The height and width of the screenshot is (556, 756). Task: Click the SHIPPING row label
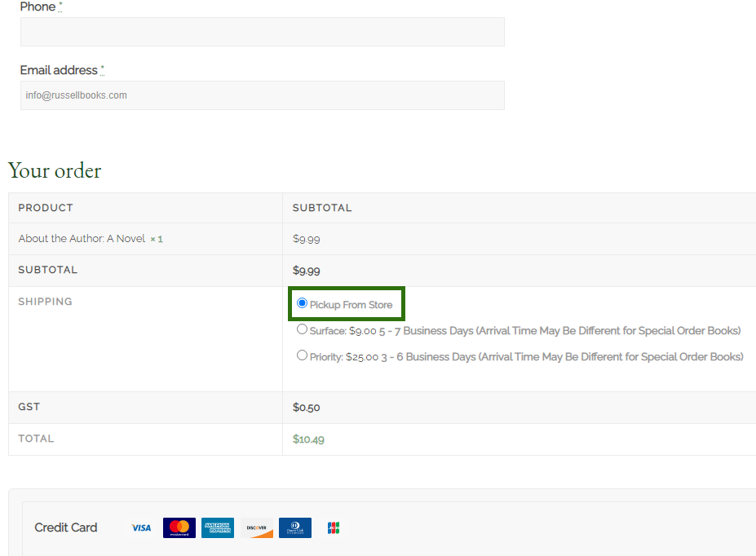46,302
